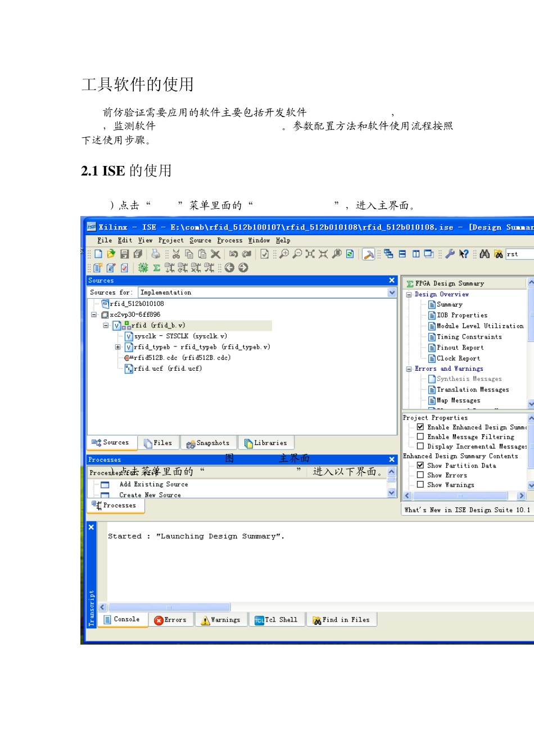The image size is (534, 756).
Task: Click the Save toolbar icon
Action: coord(125,254)
